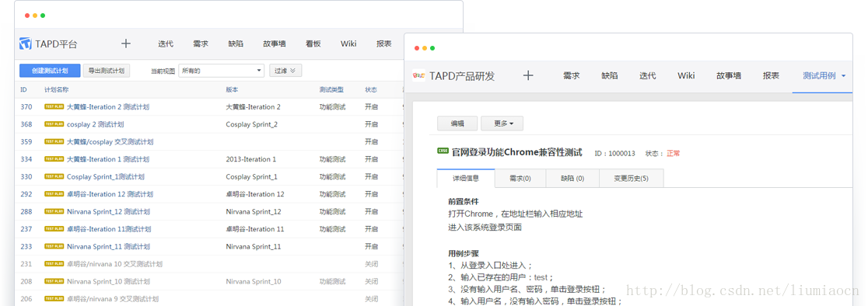Expand the 测试用例 menu arrow

pos(844,76)
